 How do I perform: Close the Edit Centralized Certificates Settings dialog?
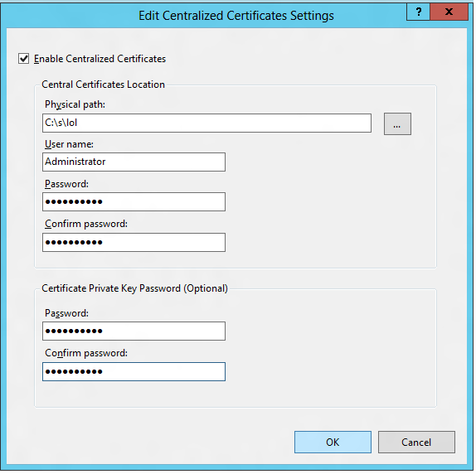click(449, 12)
